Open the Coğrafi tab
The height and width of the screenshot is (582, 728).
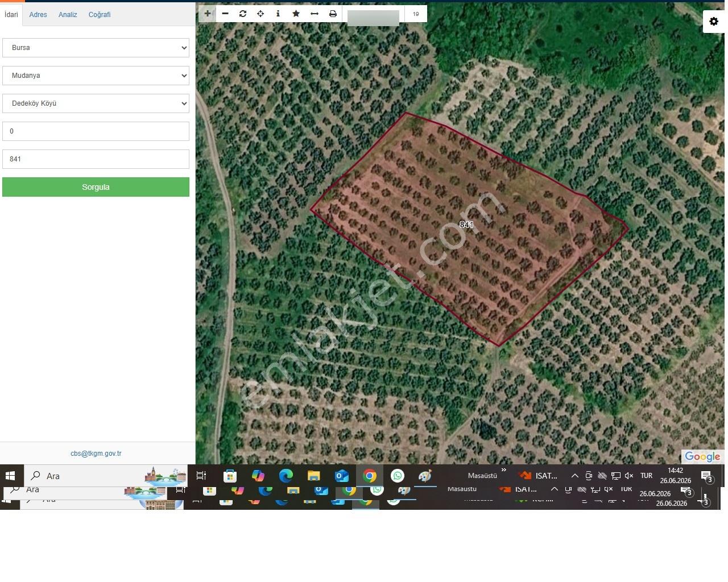100,15
